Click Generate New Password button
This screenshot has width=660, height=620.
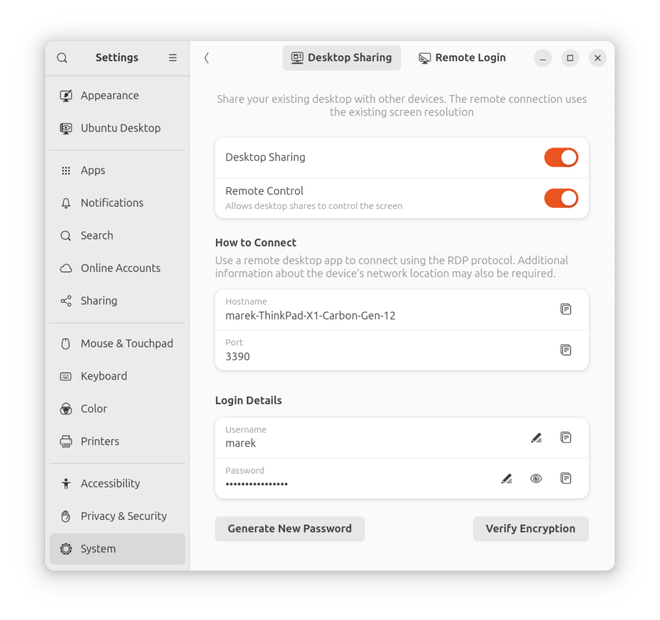(290, 529)
